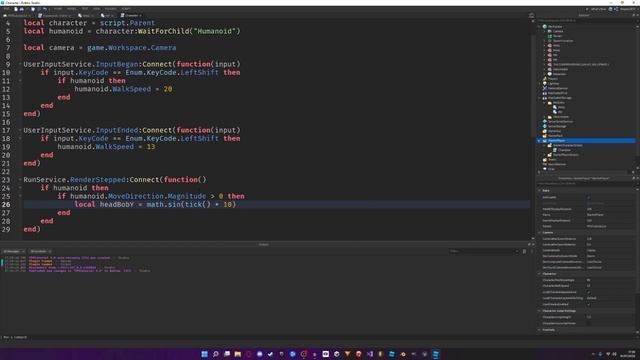Open the All Messages dropdown in Output
640x360 pixels.
[14, 251]
